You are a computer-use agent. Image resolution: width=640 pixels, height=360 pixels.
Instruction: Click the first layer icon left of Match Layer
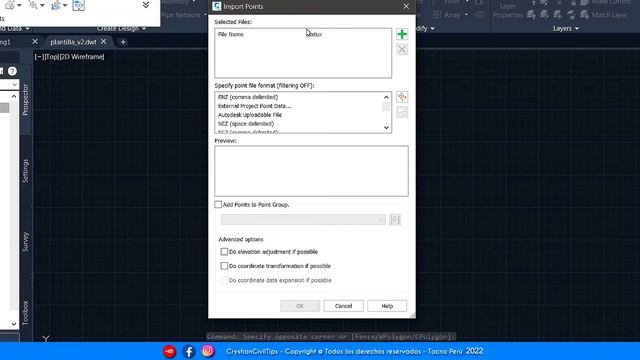pyautogui.click(x=531, y=15)
